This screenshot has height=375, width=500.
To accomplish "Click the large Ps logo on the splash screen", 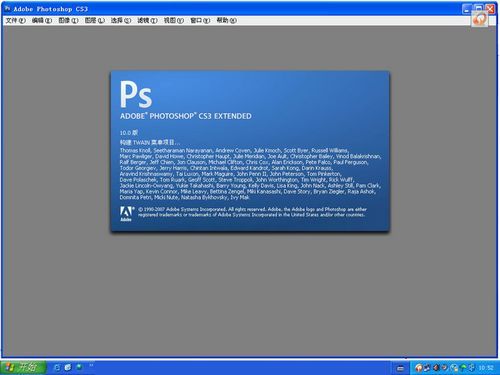I will [x=136, y=94].
